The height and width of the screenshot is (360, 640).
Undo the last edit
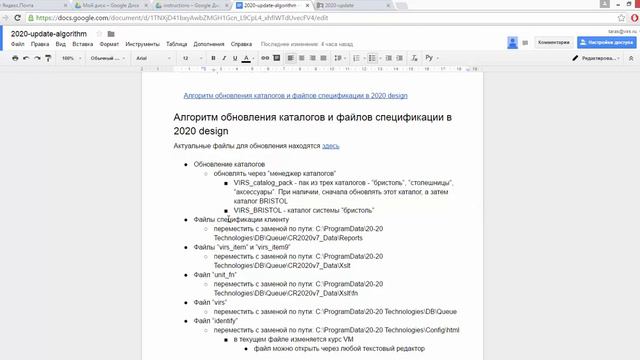pos(26,58)
